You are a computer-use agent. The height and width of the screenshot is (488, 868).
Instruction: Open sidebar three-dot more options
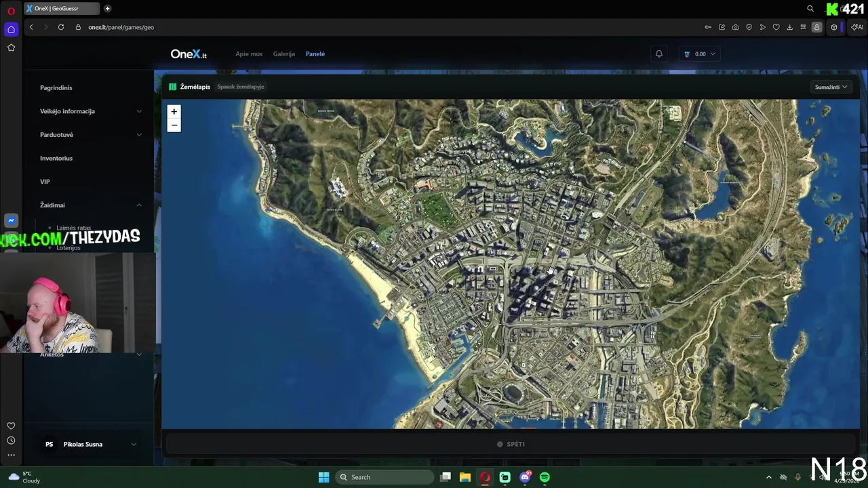click(x=11, y=455)
